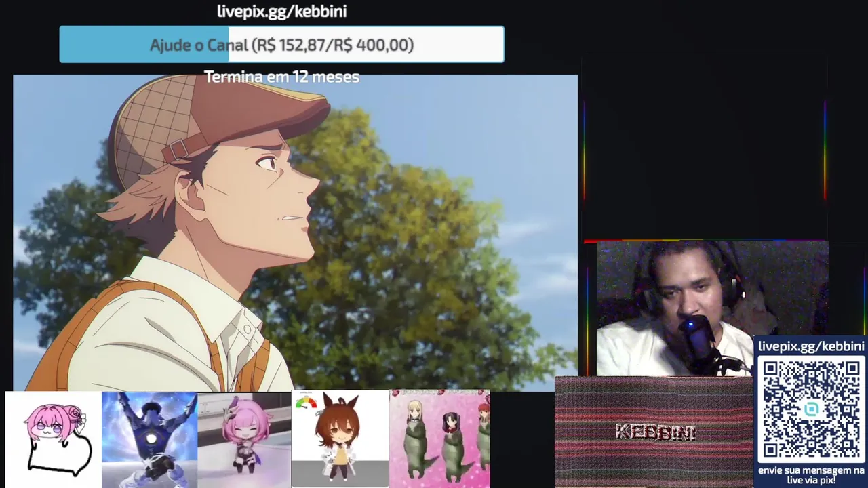Image resolution: width=868 pixels, height=488 pixels.
Task: Click the anime video frame with the capped man
Action: click(295, 232)
